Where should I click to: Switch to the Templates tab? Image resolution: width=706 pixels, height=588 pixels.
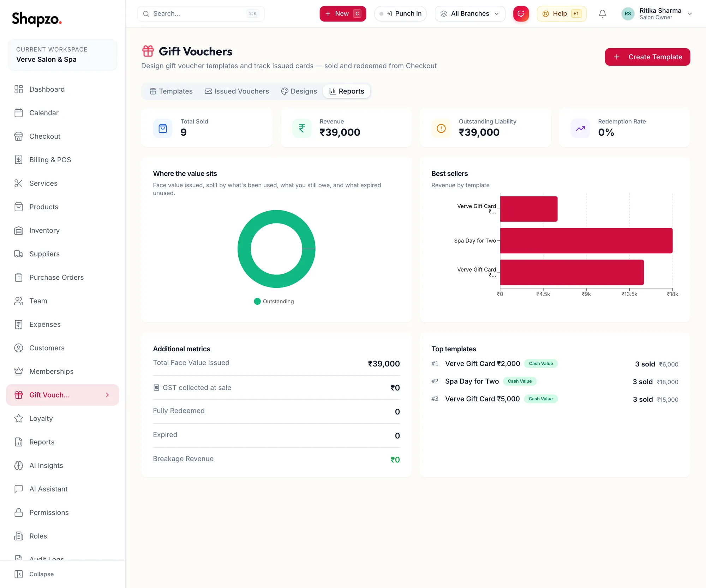click(171, 91)
